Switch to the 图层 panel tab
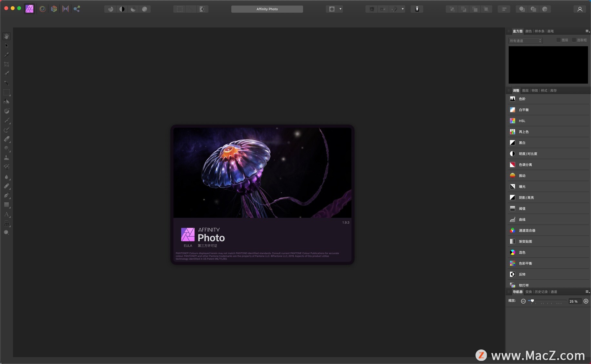Image resolution: width=591 pixels, height=364 pixels. (x=525, y=91)
